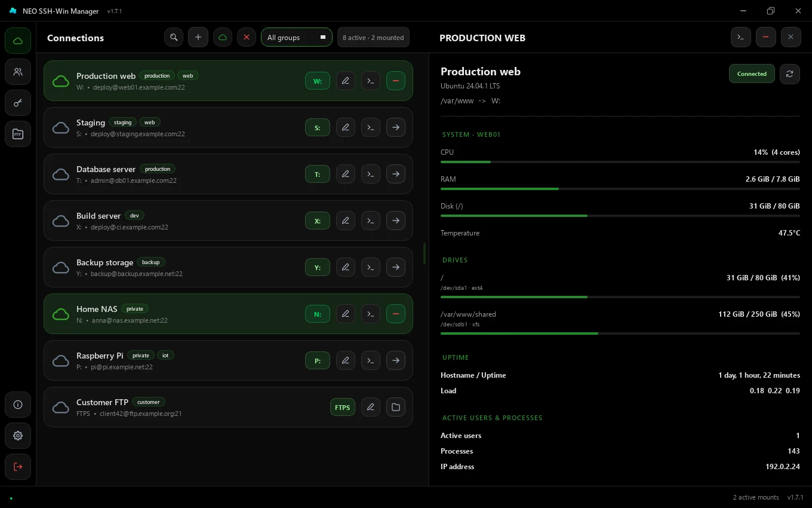Close the PRODUCTION WEB details panel

791,37
